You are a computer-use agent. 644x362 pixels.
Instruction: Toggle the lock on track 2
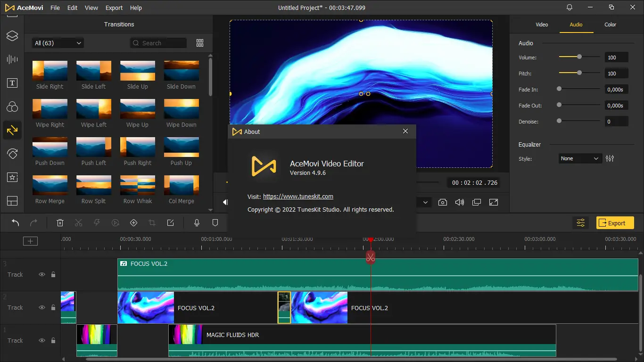(53, 307)
